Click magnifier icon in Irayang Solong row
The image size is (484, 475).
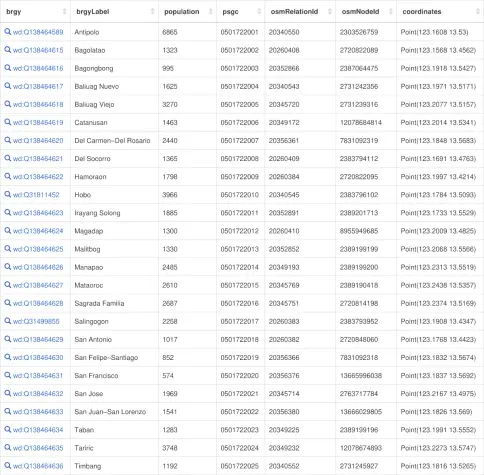(x=7, y=212)
